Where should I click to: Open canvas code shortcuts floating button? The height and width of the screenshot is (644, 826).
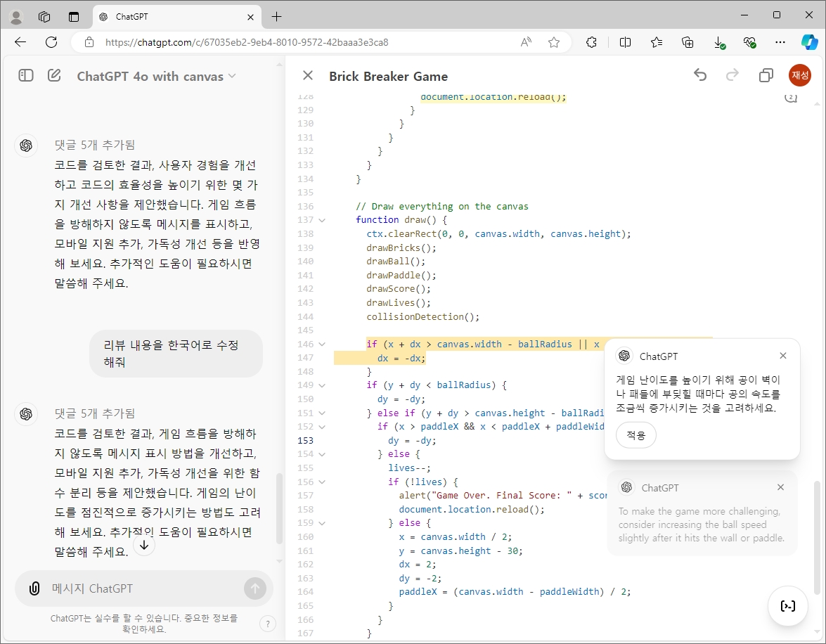tap(788, 606)
